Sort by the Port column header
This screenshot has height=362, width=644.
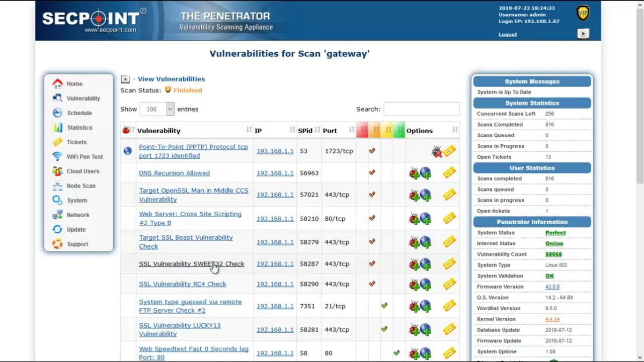coord(339,130)
